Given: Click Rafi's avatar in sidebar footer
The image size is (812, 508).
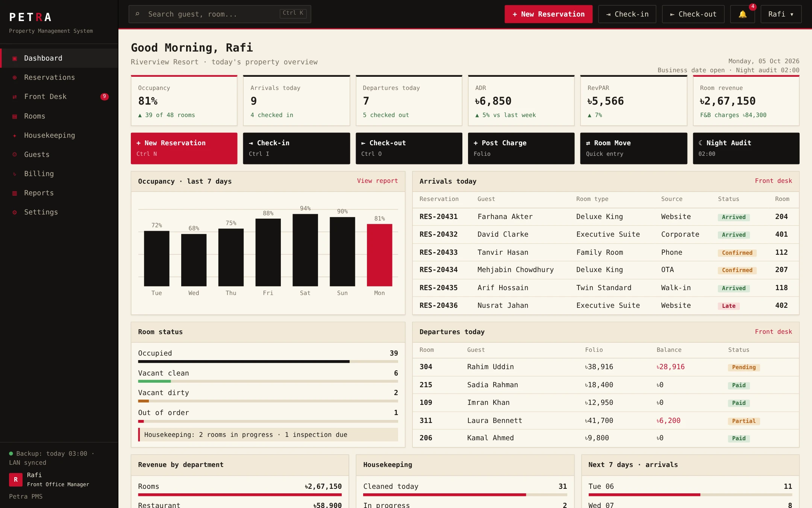Looking at the screenshot, I should point(16,479).
